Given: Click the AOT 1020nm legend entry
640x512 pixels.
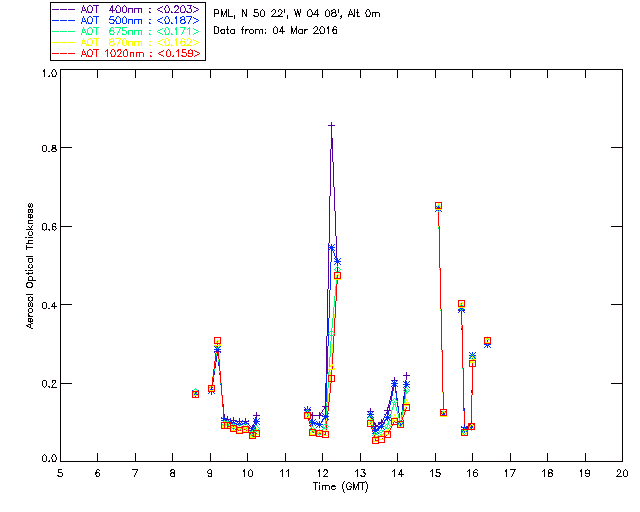Looking at the screenshot, I should pos(126,53).
